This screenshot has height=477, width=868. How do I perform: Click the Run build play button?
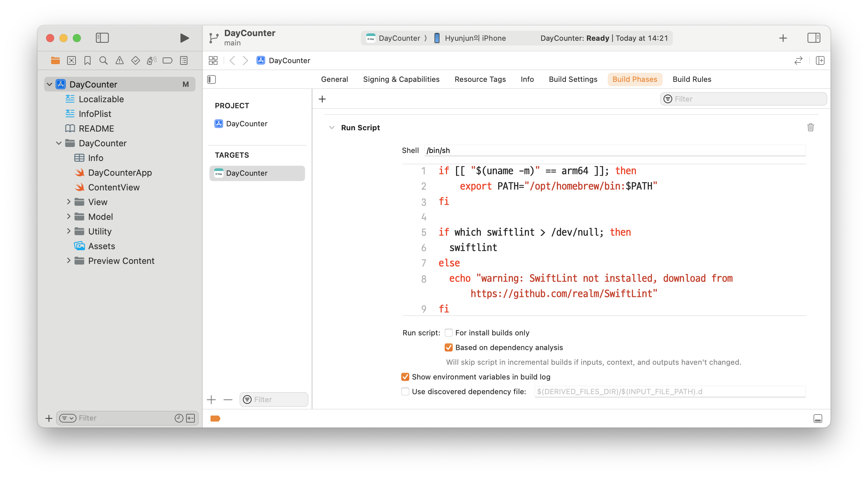tap(184, 38)
